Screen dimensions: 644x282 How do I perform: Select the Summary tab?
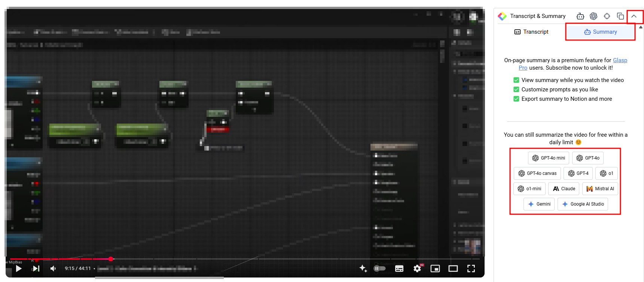coord(600,32)
